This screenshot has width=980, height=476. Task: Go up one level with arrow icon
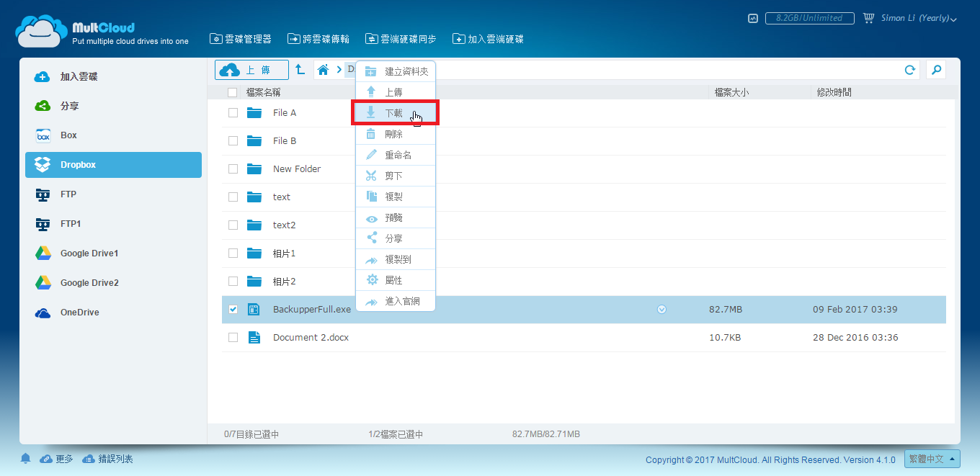coord(300,70)
